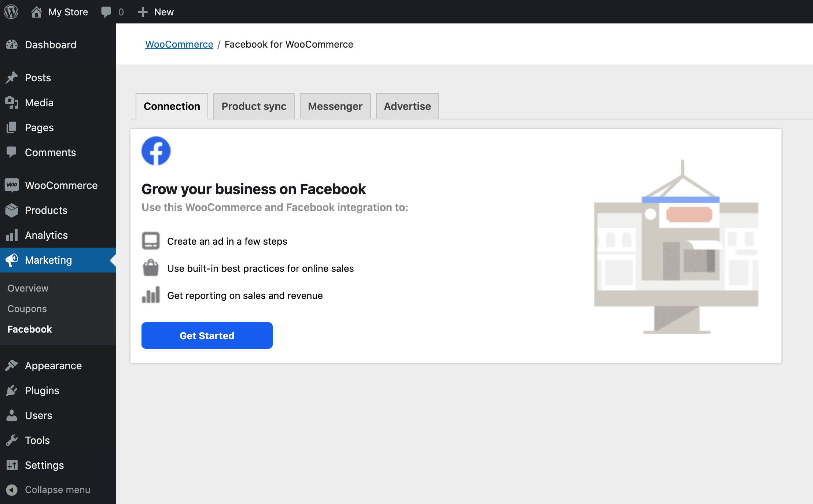Click the Settings sliders icon
The height and width of the screenshot is (504, 813).
[x=12, y=465]
